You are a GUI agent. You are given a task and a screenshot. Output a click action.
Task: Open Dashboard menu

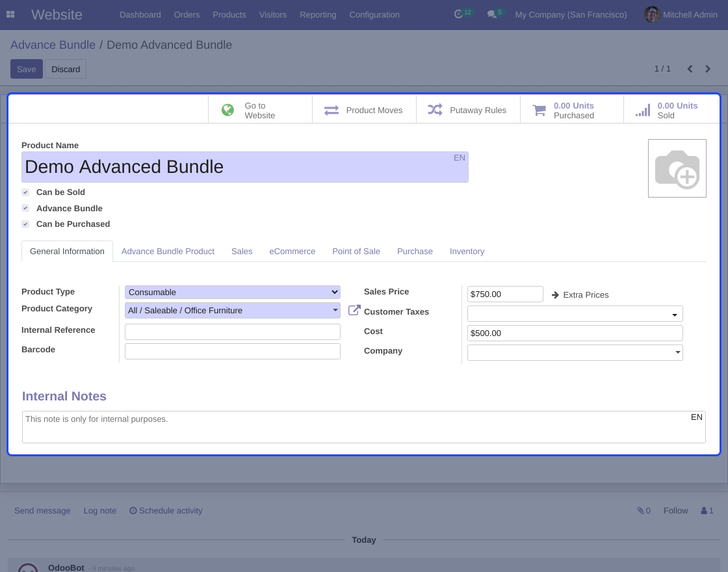pos(140,15)
